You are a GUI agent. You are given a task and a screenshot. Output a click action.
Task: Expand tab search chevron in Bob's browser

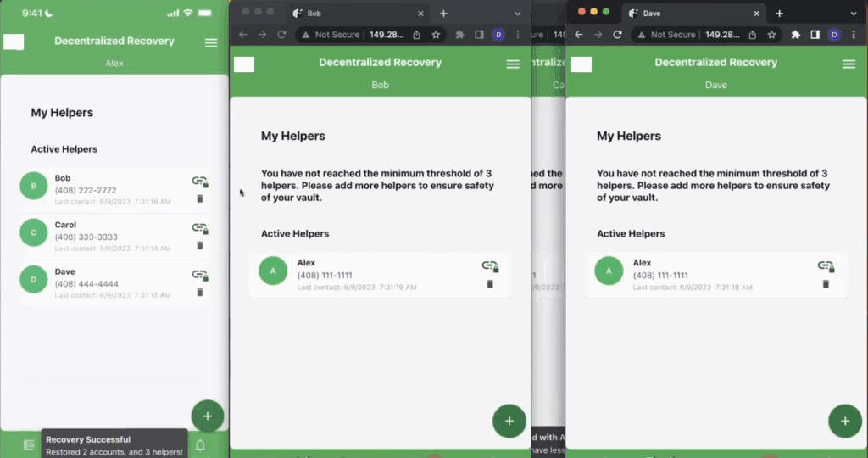[x=518, y=14]
